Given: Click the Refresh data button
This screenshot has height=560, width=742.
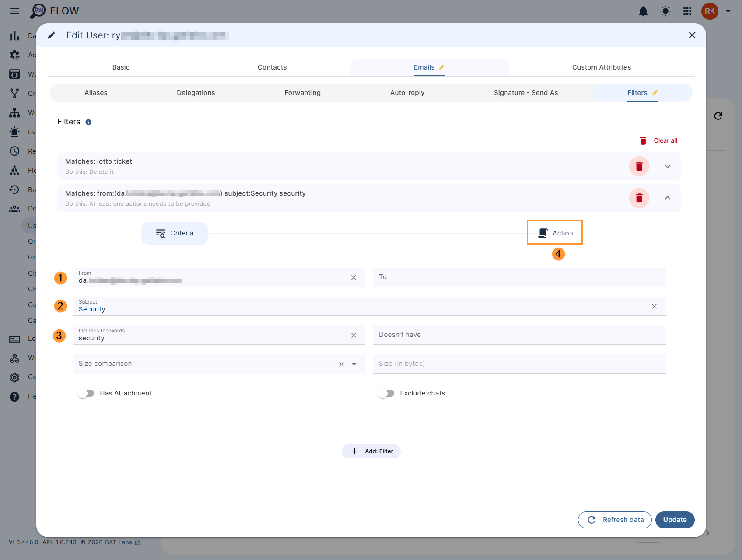Looking at the screenshot, I should coord(615,520).
